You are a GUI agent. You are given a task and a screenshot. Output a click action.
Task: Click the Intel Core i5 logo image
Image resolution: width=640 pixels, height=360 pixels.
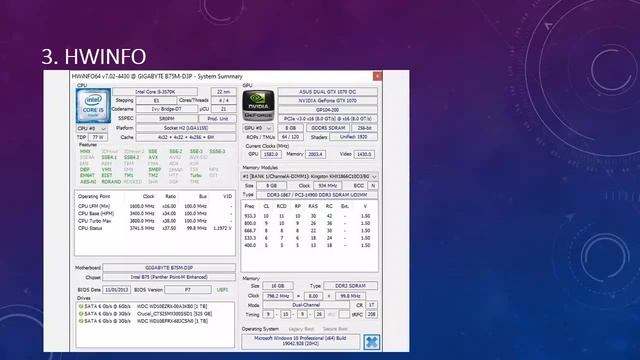coord(93,105)
